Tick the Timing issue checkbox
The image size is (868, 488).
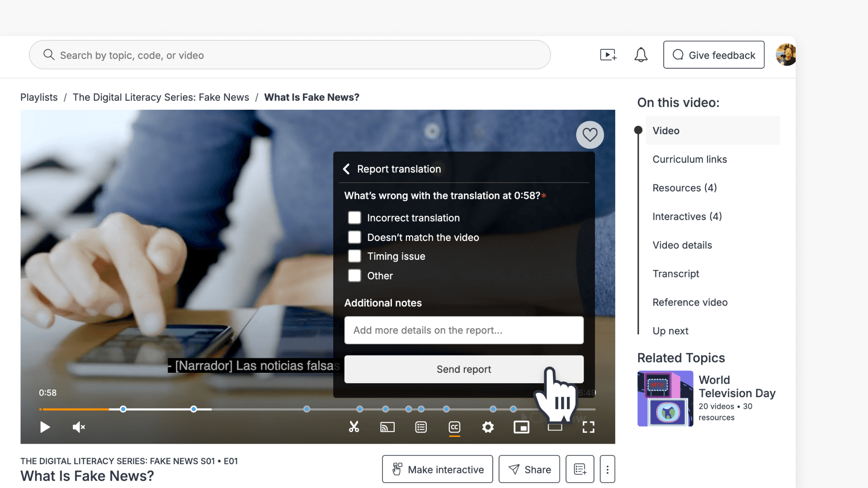(354, 256)
